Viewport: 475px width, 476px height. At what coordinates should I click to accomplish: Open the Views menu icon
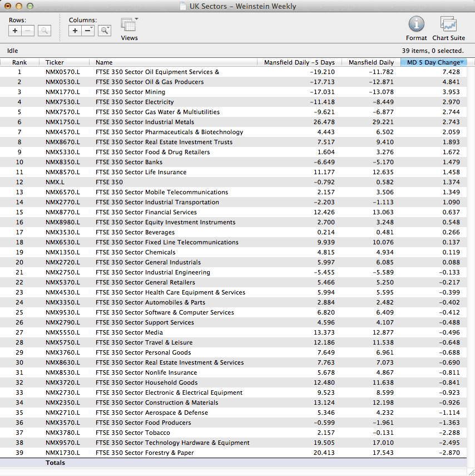[x=129, y=25]
